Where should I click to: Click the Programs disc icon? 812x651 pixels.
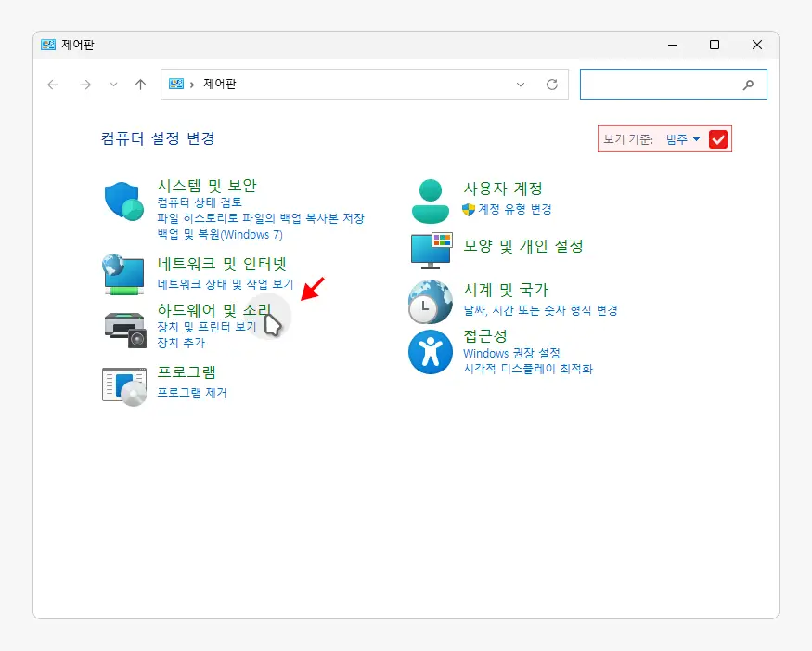click(124, 386)
